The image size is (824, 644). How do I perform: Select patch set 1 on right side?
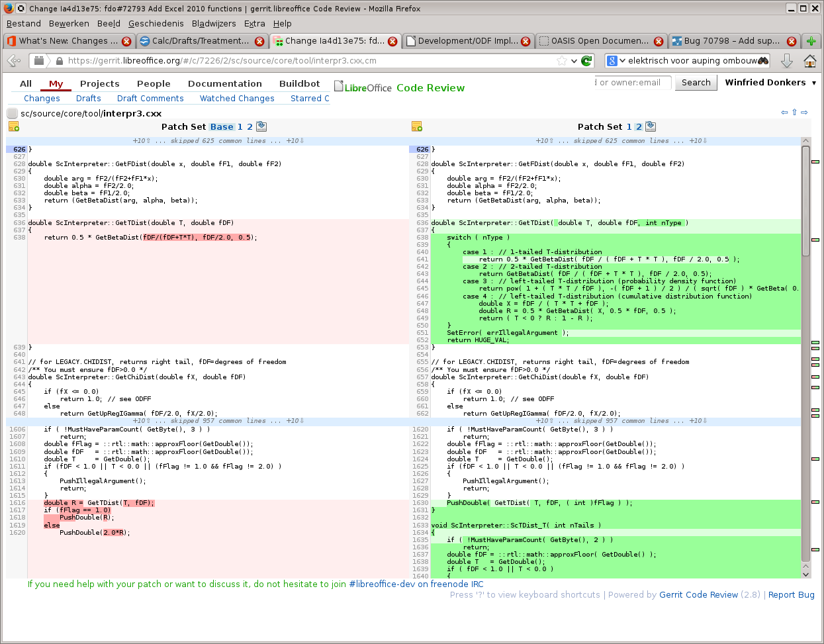pos(629,126)
